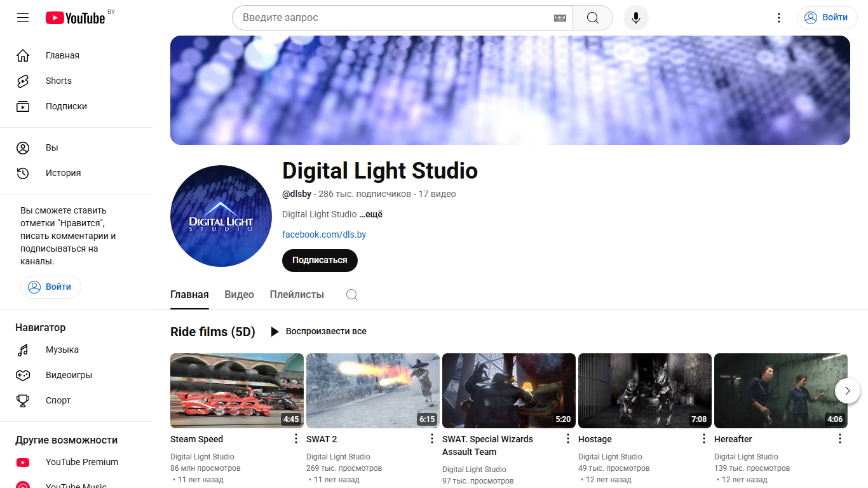Screen dimensions: 868x488
Task: Open SWAT Special Wizards Assault Team thumbnail
Action: pos(509,391)
